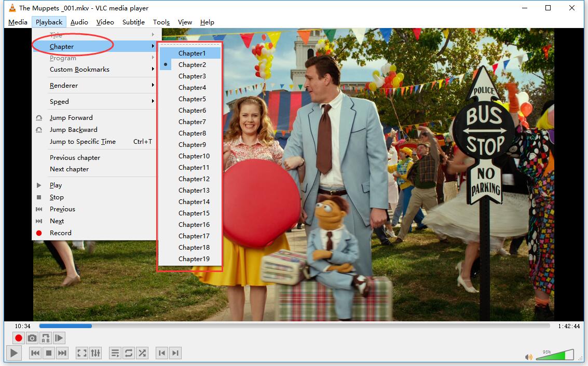
Task: Expand the Renderer submenu
Action: (x=94, y=86)
